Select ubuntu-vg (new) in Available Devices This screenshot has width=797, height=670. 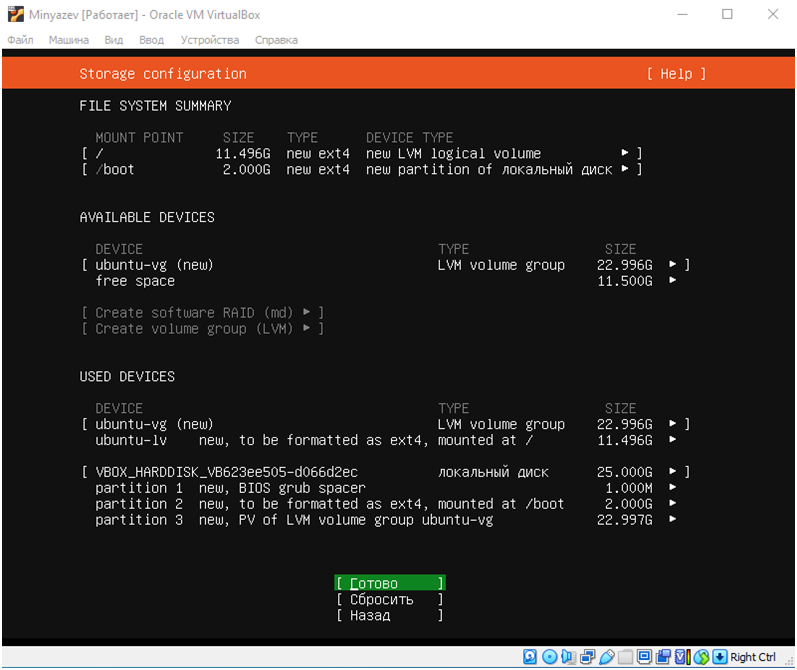[385, 265]
